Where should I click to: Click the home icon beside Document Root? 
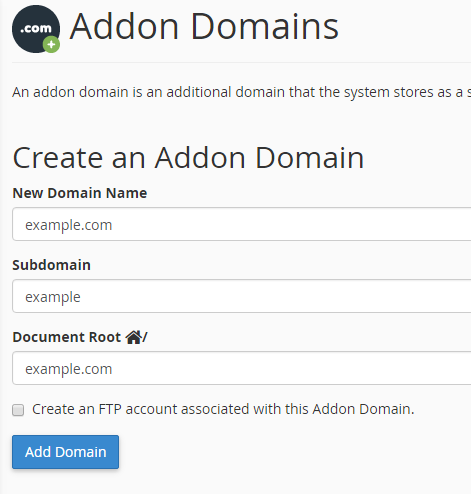(x=133, y=337)
